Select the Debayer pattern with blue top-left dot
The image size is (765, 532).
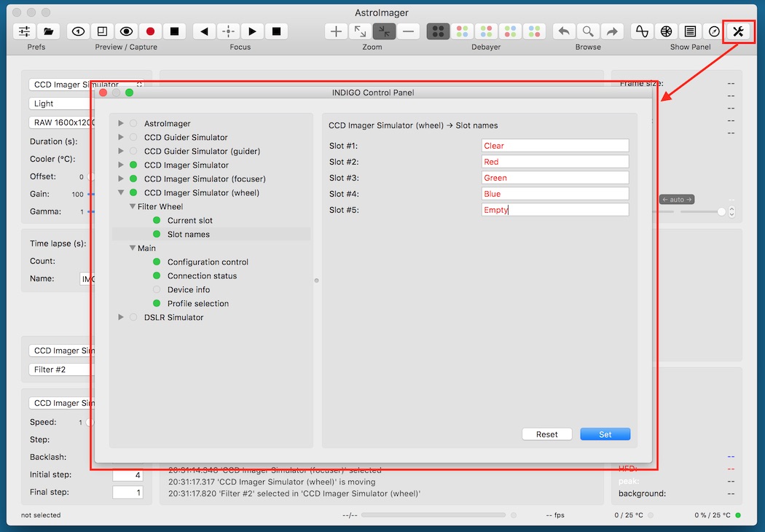(x=534, y=32)
